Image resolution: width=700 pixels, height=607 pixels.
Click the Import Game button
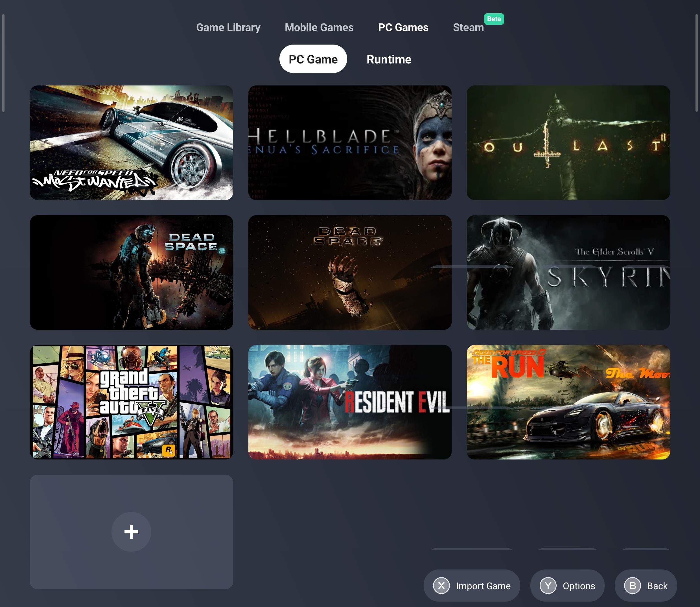[472, 586]
